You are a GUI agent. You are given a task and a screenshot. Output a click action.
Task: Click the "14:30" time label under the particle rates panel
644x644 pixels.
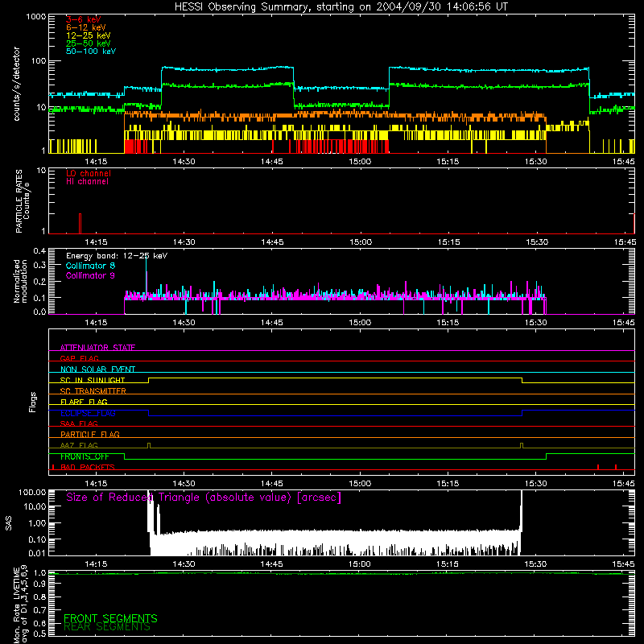tap(184, 242)
